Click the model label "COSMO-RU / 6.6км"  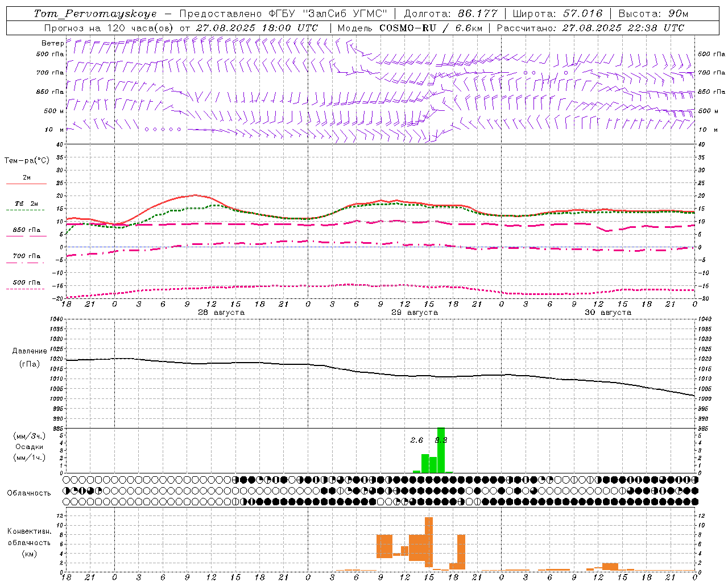[x=431, y=28]
